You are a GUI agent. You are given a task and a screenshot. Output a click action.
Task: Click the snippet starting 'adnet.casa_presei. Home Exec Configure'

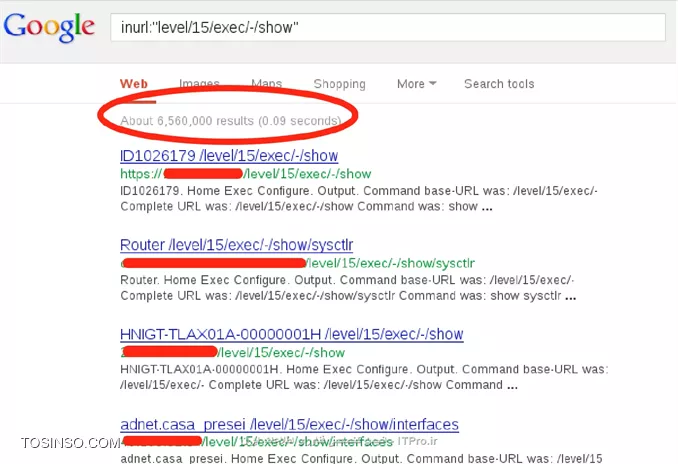click(x=361, y=458)
